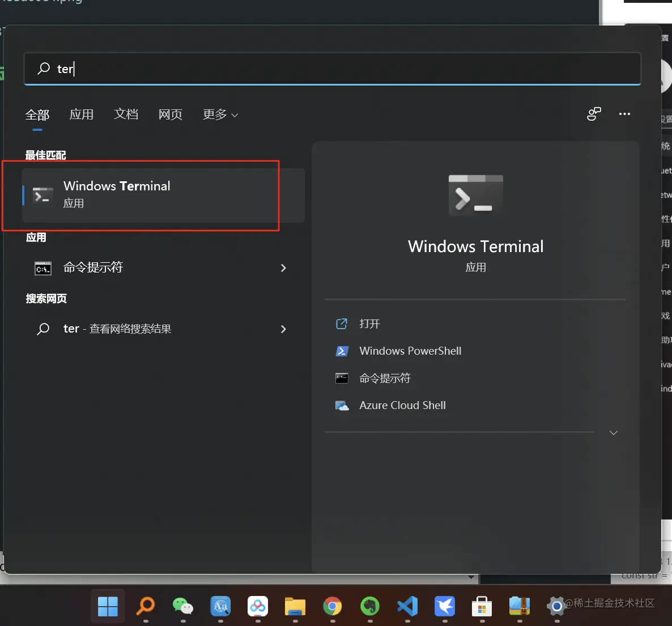Click the large Windows Terminal preview icon

click(476, 195)
